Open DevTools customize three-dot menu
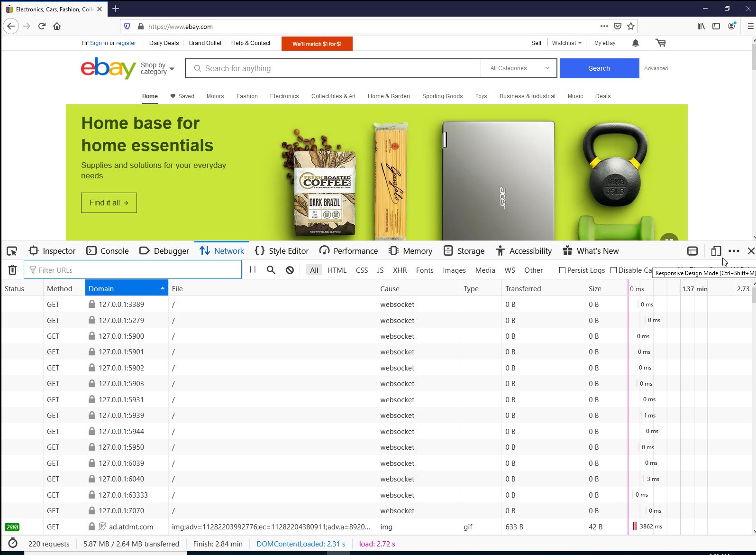Viewport: 756px width, 555px height. click(x=734, y=251)
